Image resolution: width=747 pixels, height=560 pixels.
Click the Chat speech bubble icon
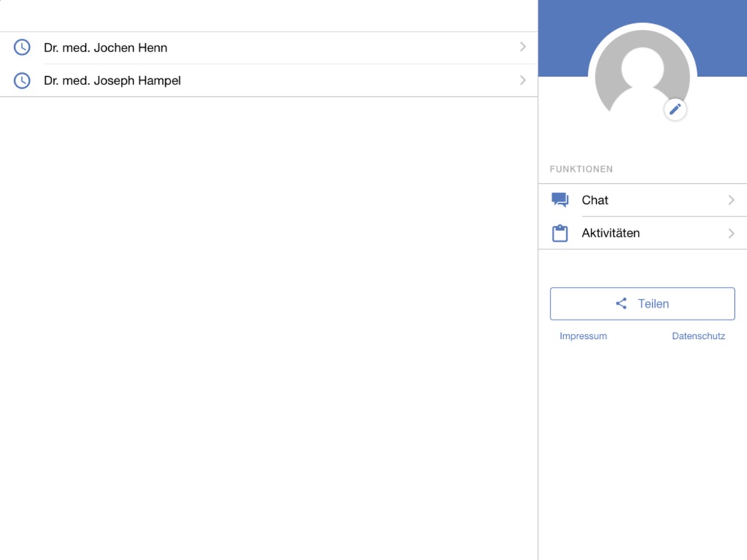(x=560, y=200)
